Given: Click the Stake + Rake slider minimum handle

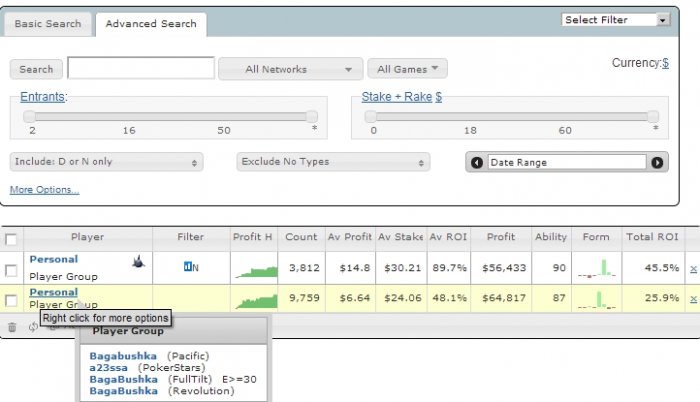Looking at the screenshot, I should click(x=371, y=117).
